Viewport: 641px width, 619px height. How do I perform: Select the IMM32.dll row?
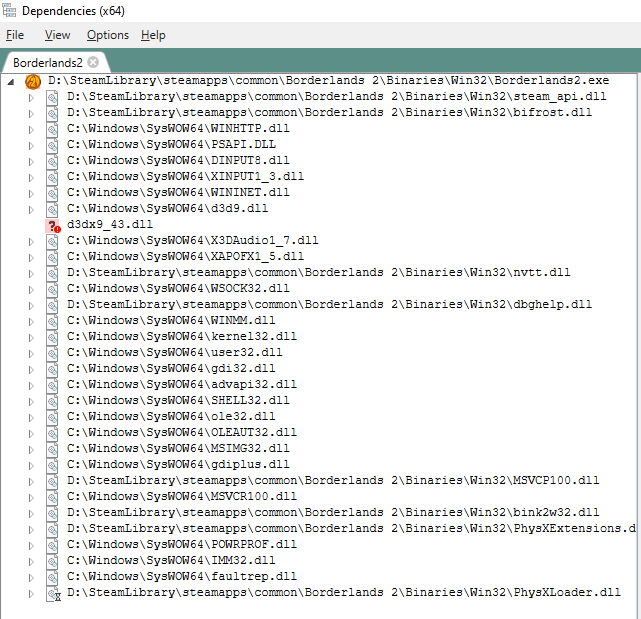coord(171,560)
